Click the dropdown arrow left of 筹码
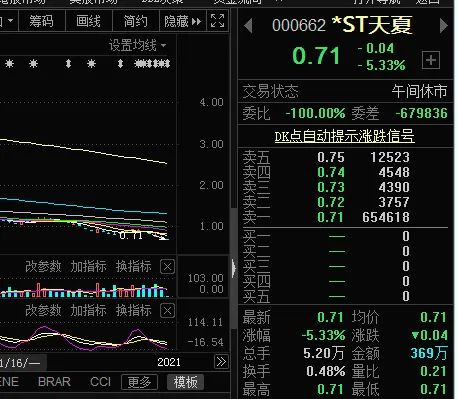Viewport: 458px width, 399px height. pos(10,21)
